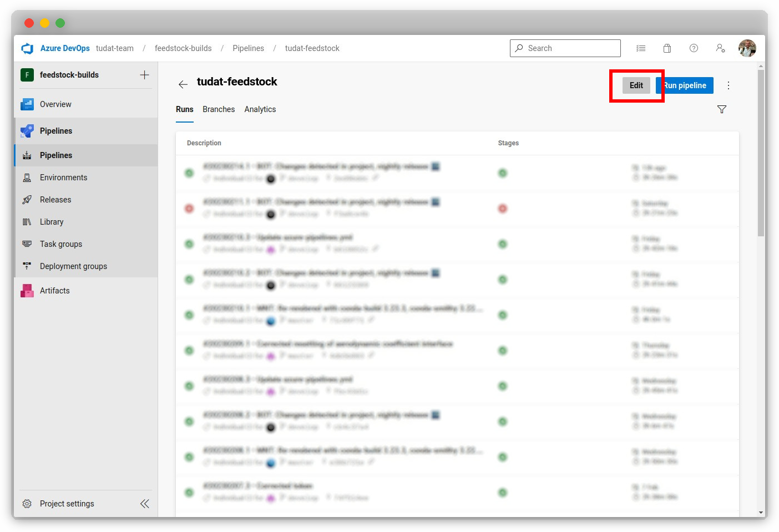The width and height of the screenshot is (779, 532).
Task: Click the Project settings gear icon
Action: (27, 504)
